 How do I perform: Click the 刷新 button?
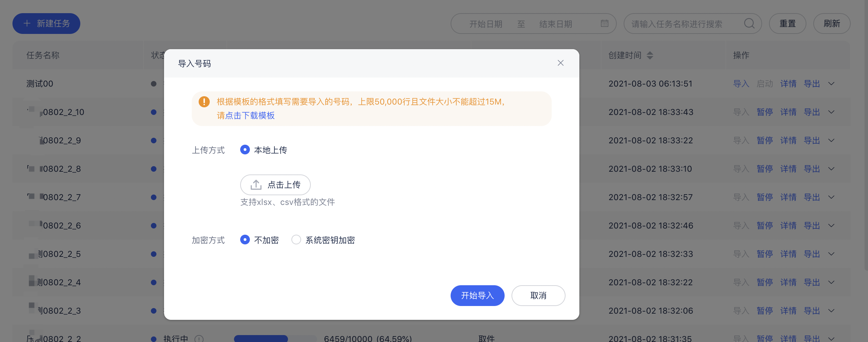click(832, 24)
